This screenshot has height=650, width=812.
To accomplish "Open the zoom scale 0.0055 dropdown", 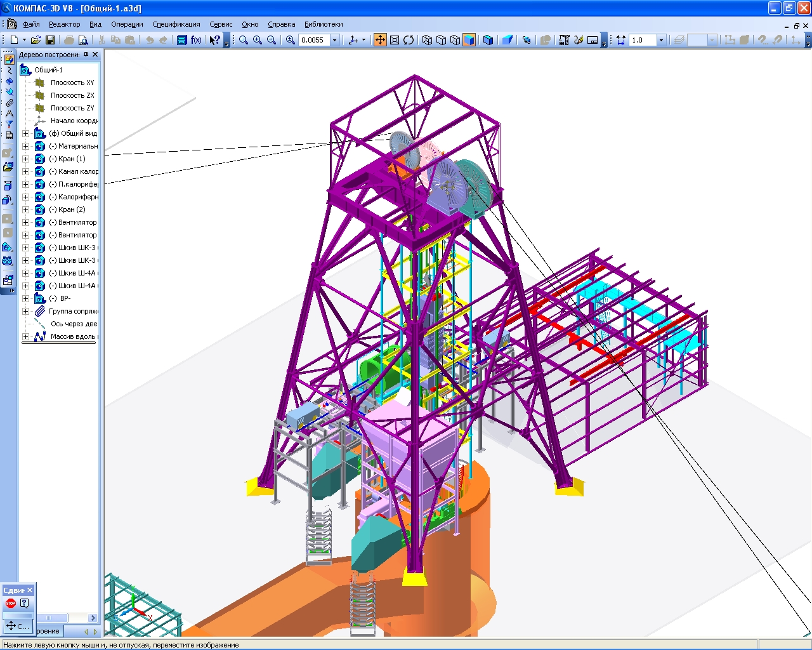I will [335, 40].
